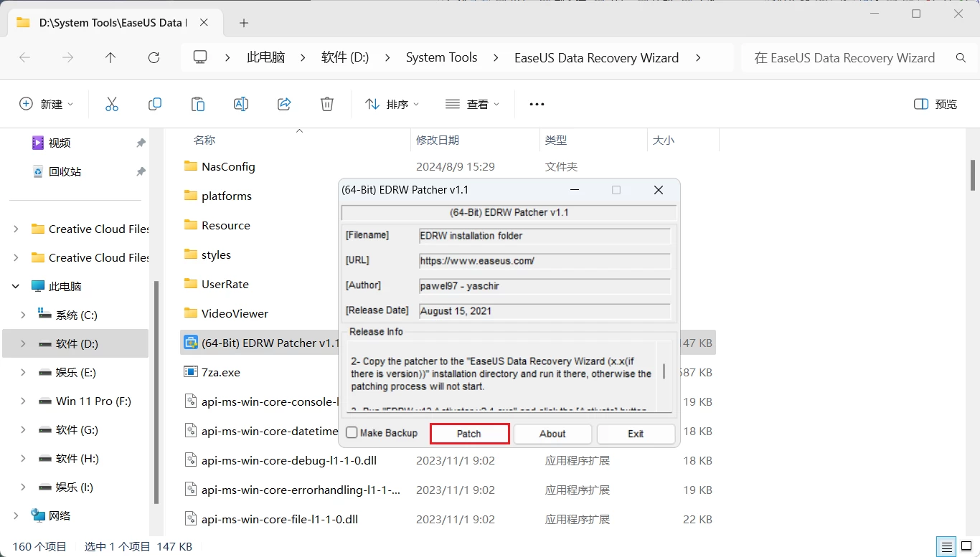Open a new tab with plus button
Viewport: 980px width, 557px height.
pos(244,23)
